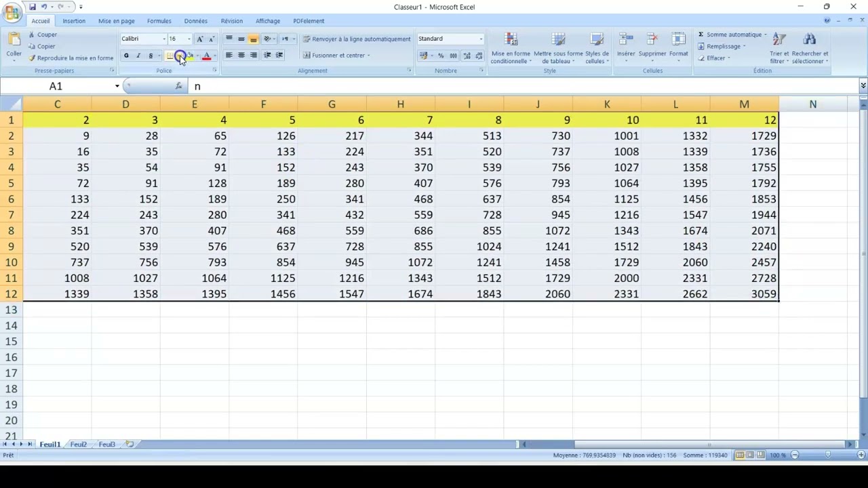The height and width of the screenshot is (488, 868).
Task: Toggle bottom vertical alignment
Action: click(x=254, y=39)
